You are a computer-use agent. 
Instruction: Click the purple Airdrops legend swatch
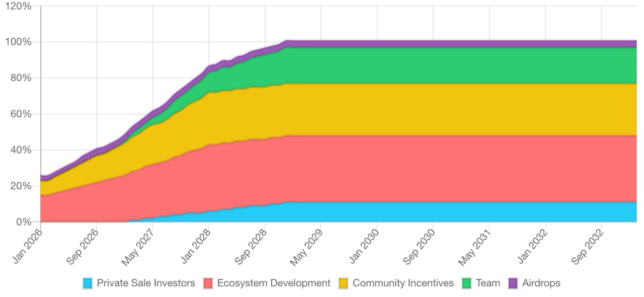coord(513,283)
